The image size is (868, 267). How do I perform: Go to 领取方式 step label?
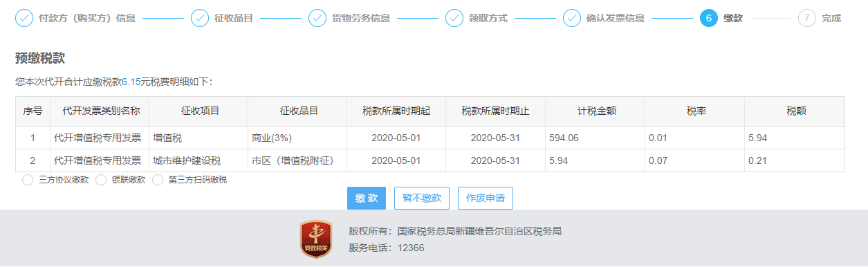point(488,18)
